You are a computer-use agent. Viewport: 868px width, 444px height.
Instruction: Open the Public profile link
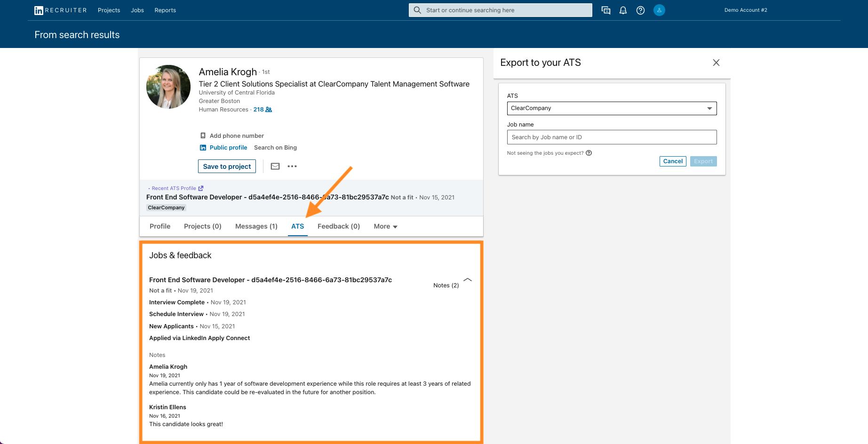pos(228,148)
